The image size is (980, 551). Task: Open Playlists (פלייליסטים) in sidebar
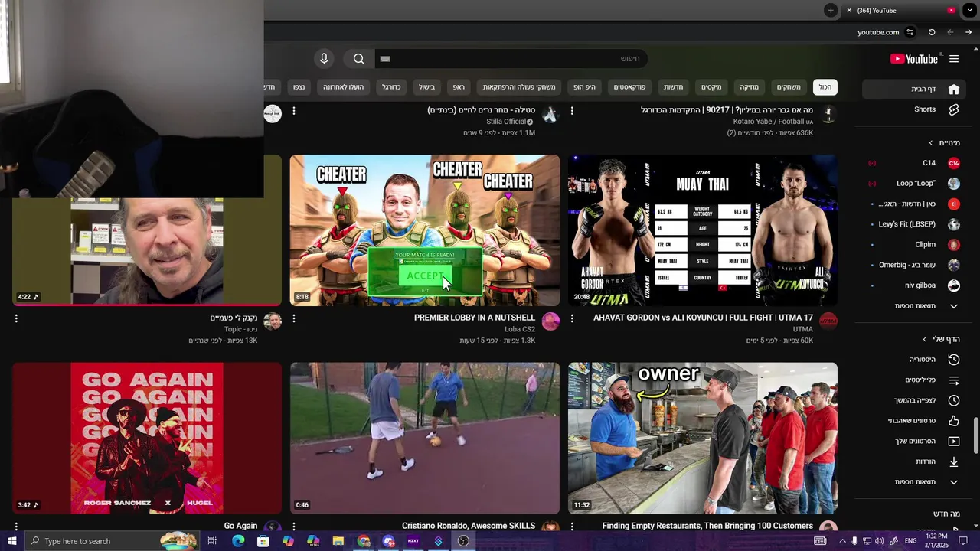pyautogui.click(x=913, y=380)
